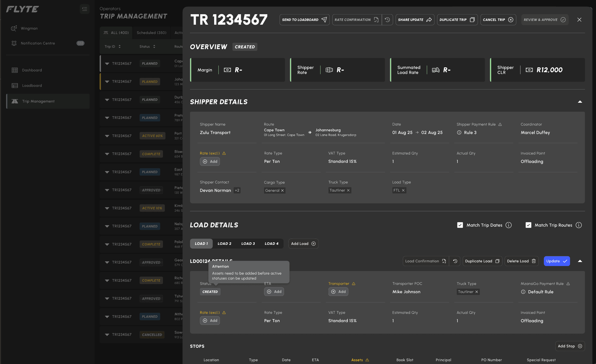Click the info icon next to Rule 3
Viewport: 596px width, 364px height.
[459, 133]
